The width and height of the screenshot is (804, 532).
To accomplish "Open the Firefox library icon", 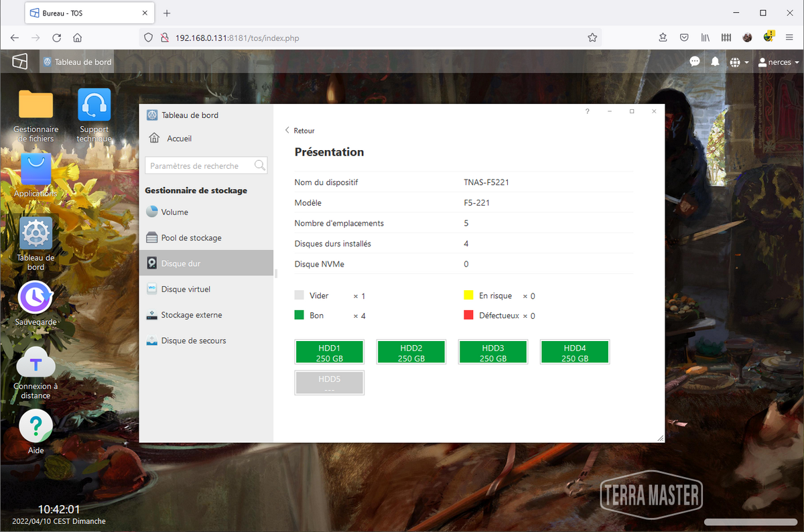I will coord(706,38).
